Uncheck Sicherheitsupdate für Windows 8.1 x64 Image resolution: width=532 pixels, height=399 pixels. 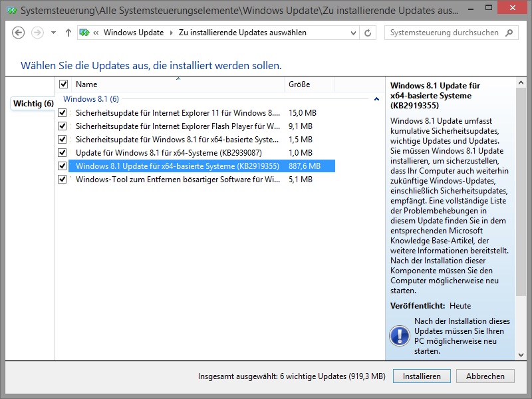[62, 139]
